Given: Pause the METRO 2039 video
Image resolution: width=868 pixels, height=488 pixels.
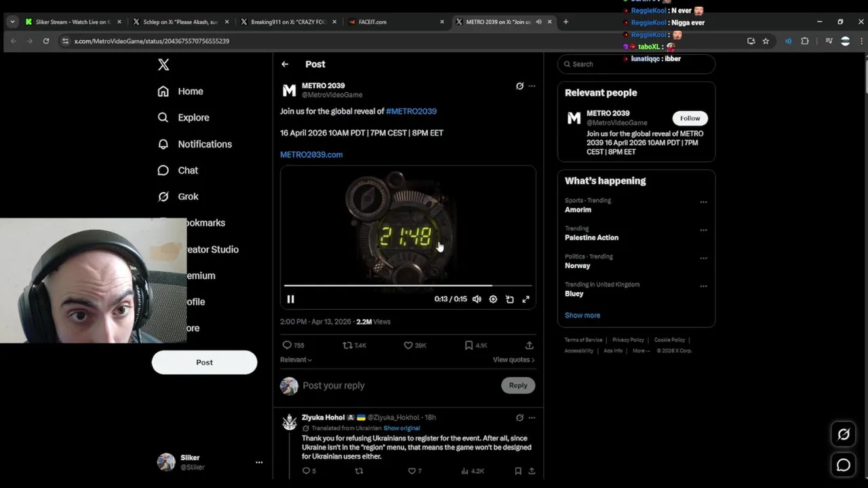Looking at the screenshot, I should 290,299.
